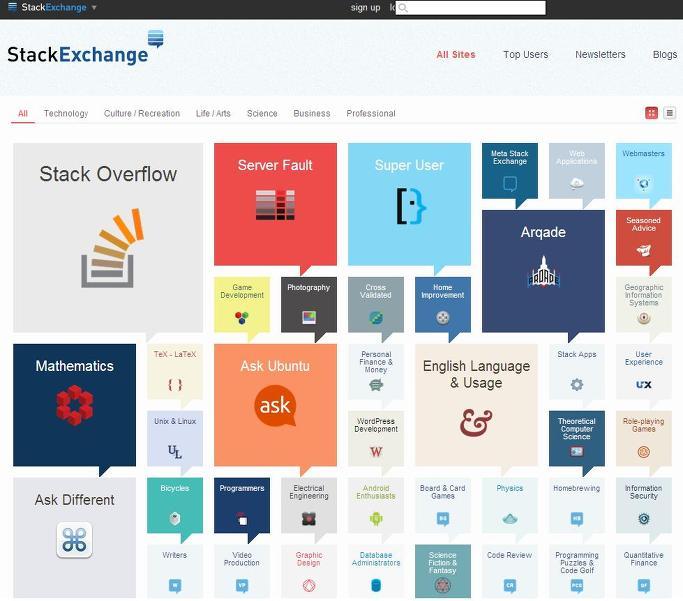
Task: Open the Photography tile
Action: (x=309, y=304)
